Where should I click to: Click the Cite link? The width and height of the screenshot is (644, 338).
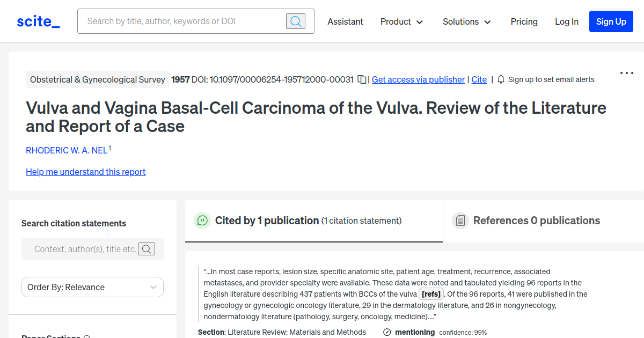479,79
